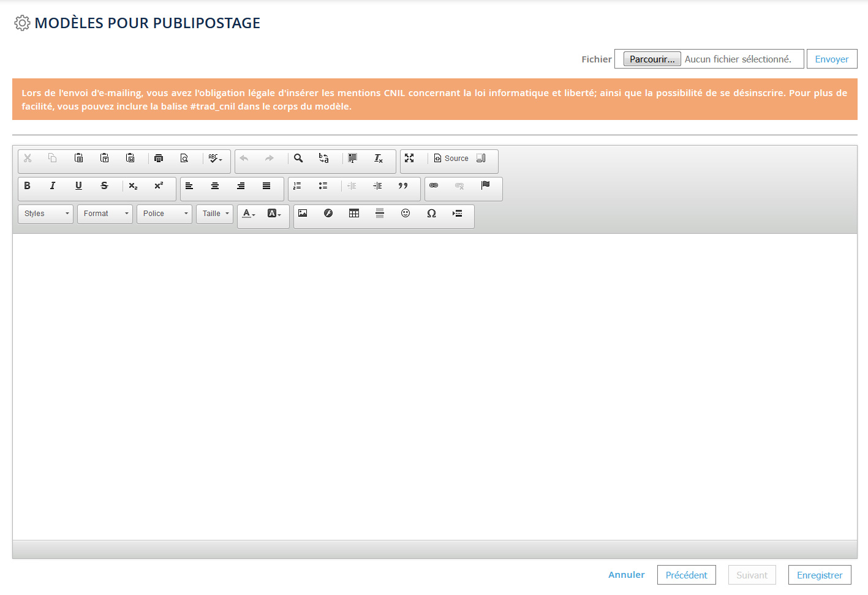Open the text color picker
The width and height of the screenshot is (868, 595).
pyautogui.click(x=248, y=214)
